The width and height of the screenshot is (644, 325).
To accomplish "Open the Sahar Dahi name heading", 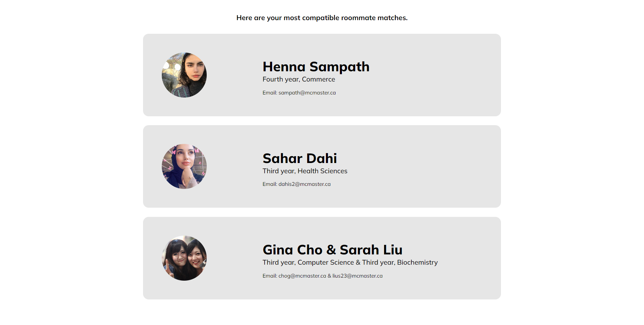I will click(299, 159).
